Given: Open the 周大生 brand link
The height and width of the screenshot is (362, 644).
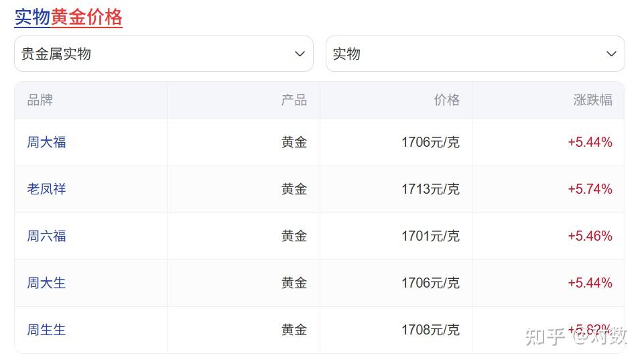Looking at the screenshot, I should coord(47,283).
